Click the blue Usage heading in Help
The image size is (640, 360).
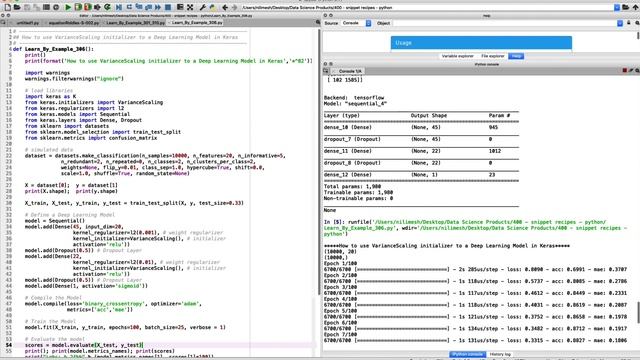pos(481,43)
